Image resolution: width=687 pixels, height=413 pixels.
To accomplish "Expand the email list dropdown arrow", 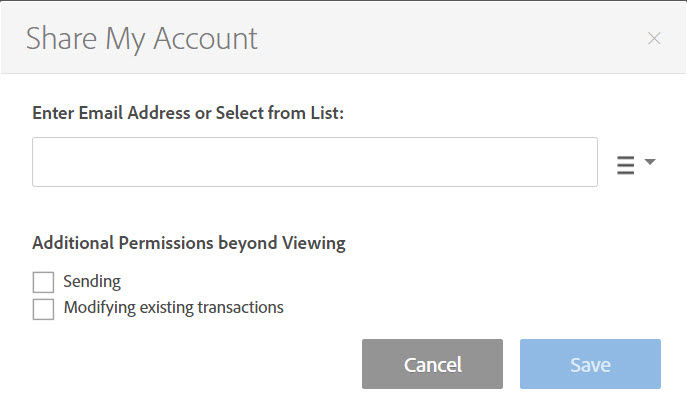I will click(650, 162).
